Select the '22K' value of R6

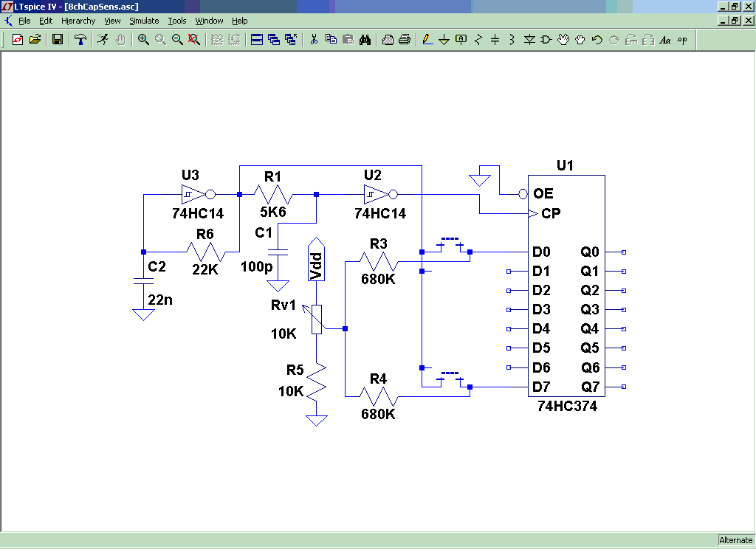[x=205, y=269]
